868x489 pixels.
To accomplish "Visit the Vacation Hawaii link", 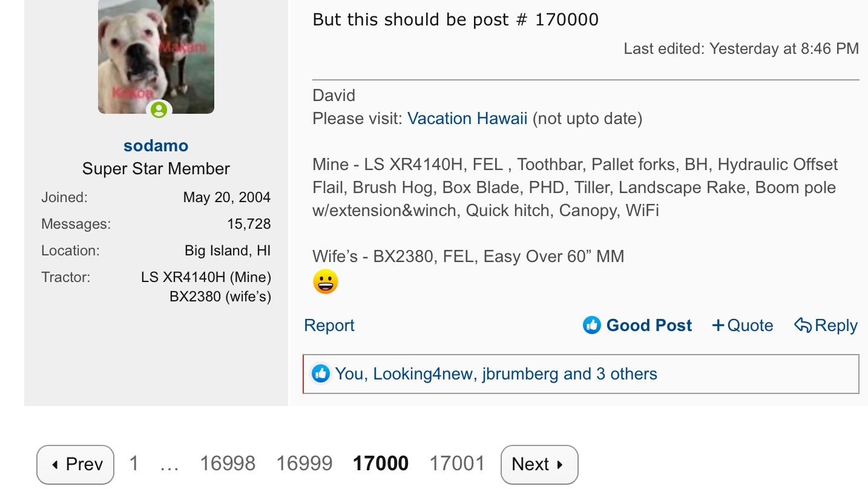I will tap(467, 118).
